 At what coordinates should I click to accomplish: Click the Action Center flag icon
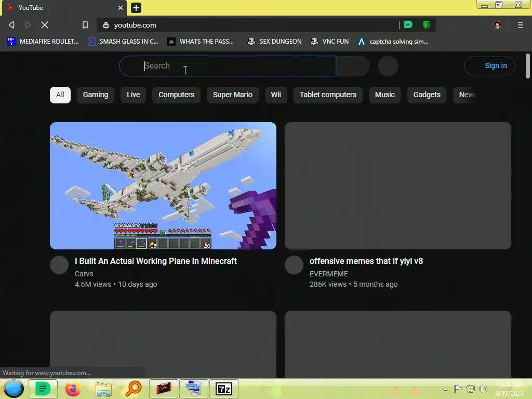point(458,389)
